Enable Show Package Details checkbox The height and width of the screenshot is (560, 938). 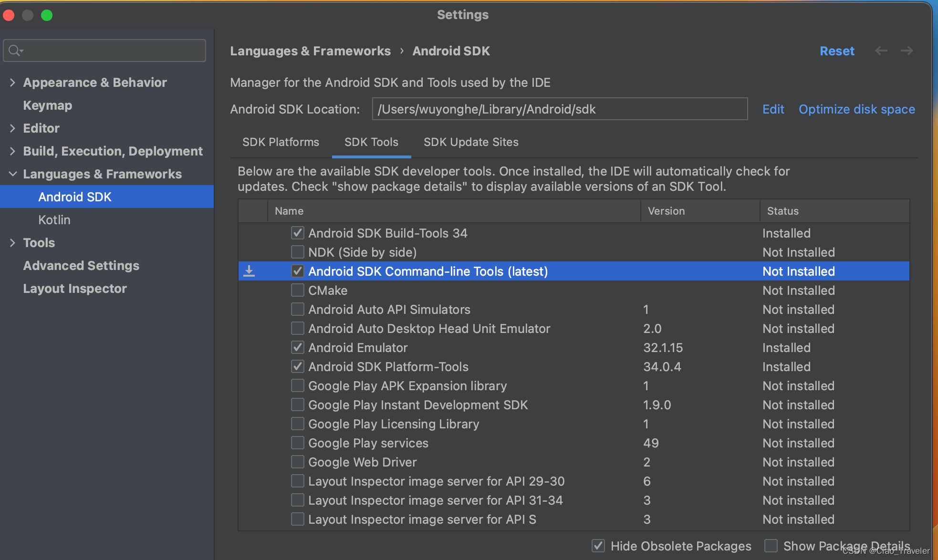click(x=771, y=546)
